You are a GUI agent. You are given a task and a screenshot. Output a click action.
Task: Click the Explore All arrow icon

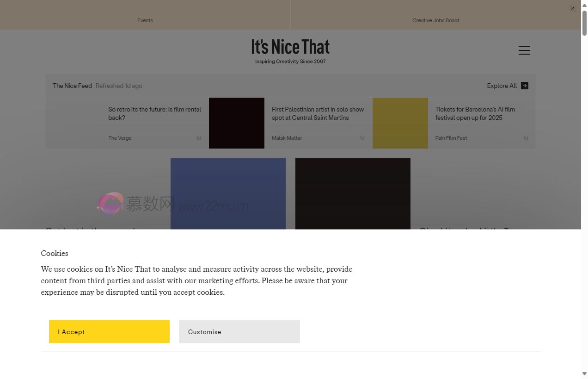[525, 86]
